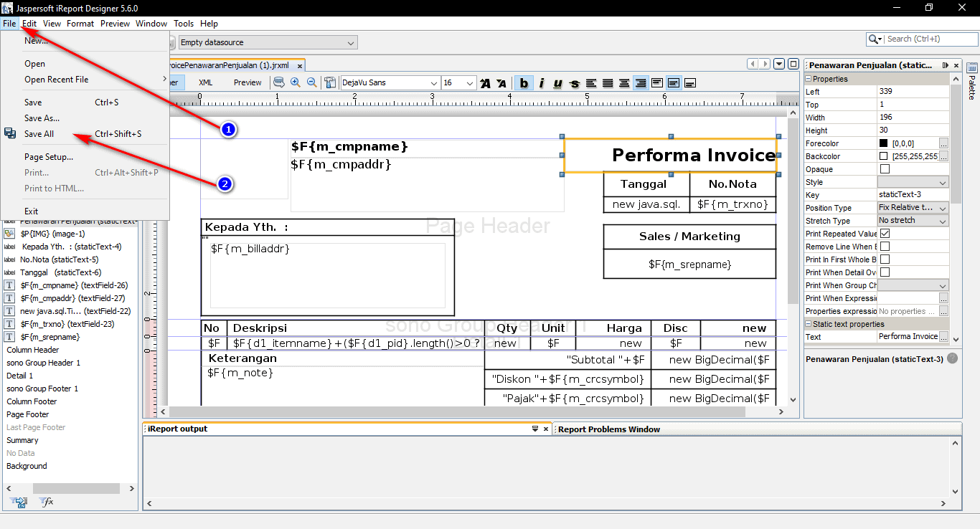Toggle underline formatting
This screenshot has width=980, height=529.
click(x=557, y=83)
